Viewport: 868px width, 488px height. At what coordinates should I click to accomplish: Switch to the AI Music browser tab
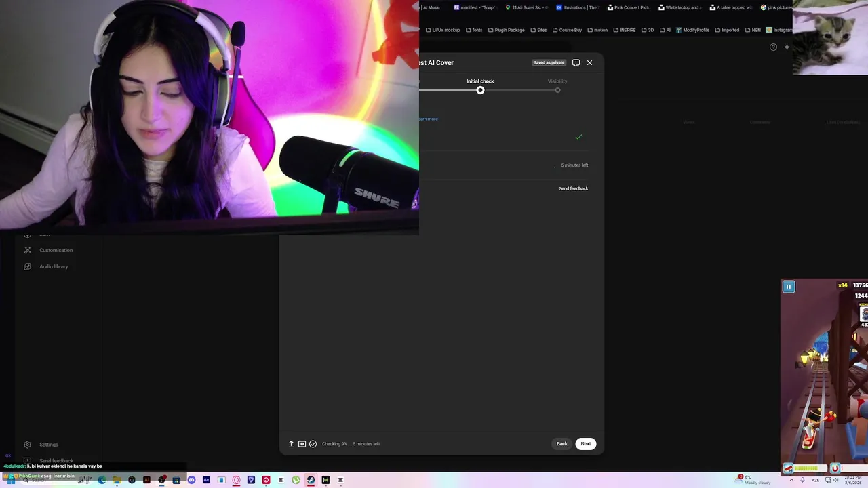[430, 7]
